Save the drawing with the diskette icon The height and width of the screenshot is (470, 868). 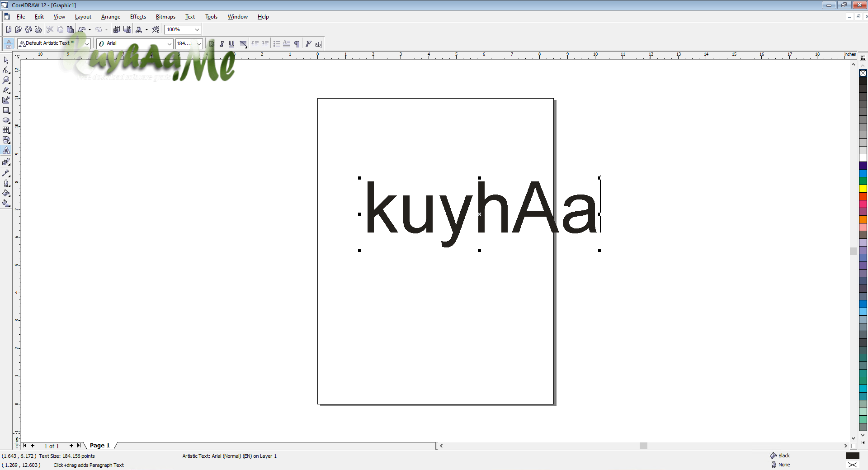point(28,29)
